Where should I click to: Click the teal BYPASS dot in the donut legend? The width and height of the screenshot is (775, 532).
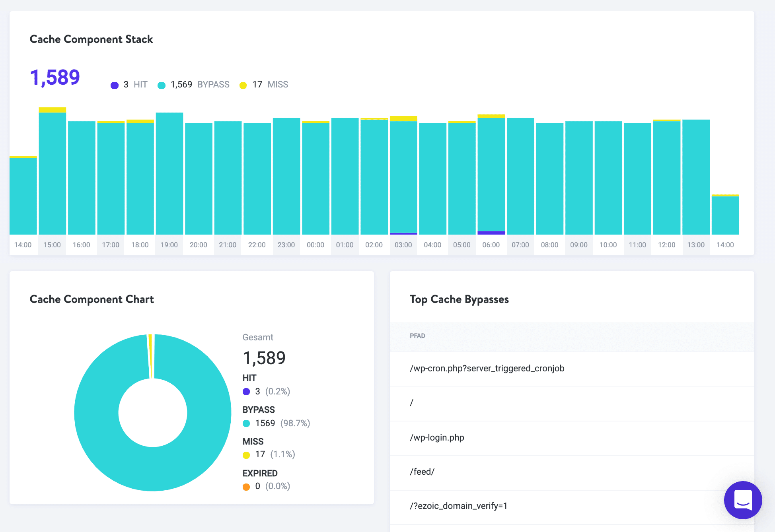[x=246, y=423]
